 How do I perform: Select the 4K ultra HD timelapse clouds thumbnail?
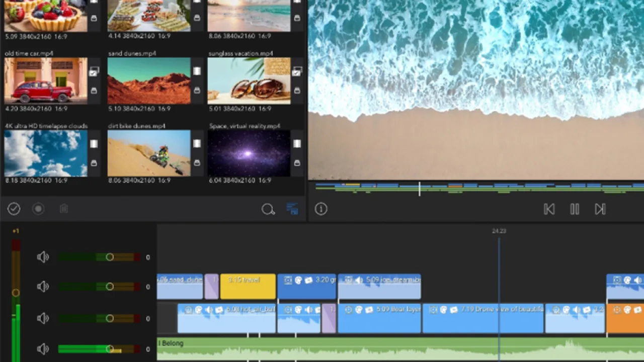46,153
